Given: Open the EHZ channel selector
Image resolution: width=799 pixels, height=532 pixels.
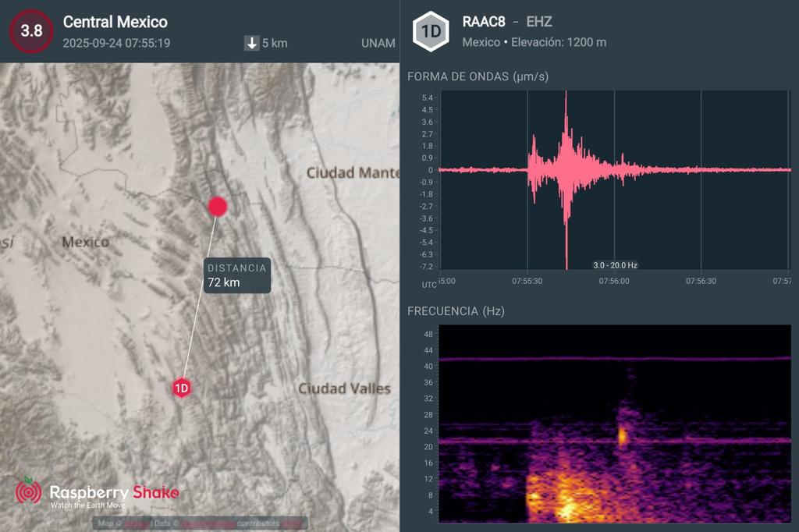Looking at the screenshot, I should click(x=542, y=22).
